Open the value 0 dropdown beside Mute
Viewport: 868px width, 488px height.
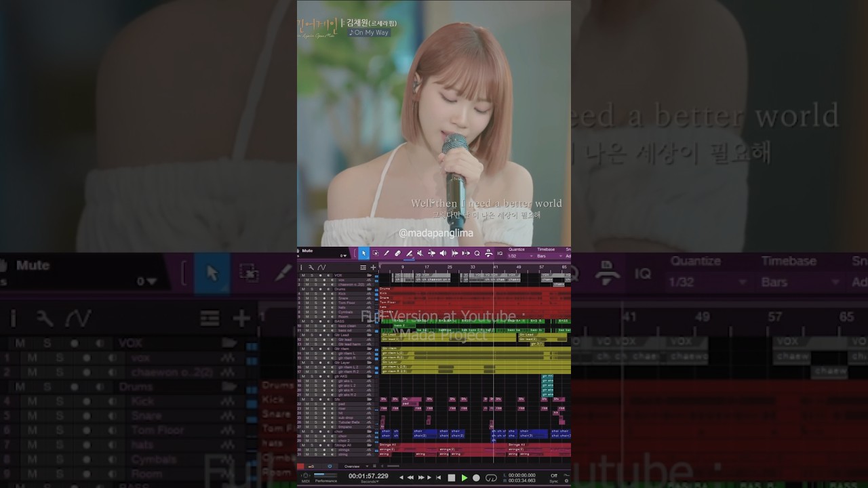343,256
